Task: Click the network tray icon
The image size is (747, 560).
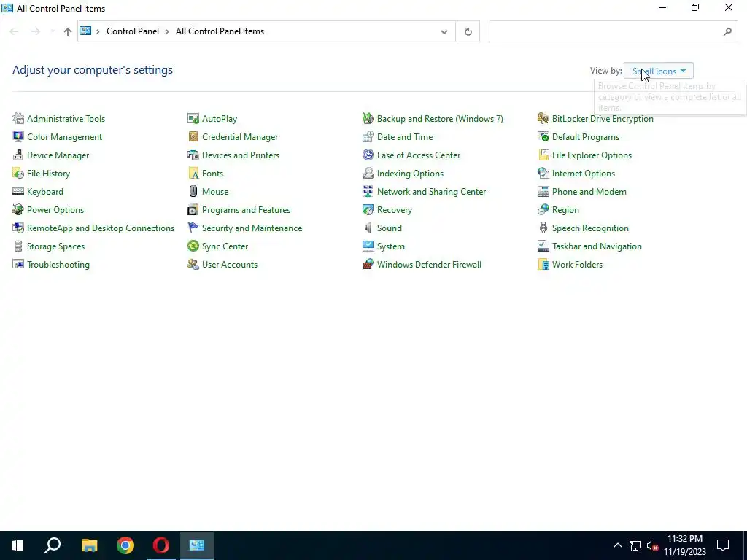Action: click(x=635, y=545)
